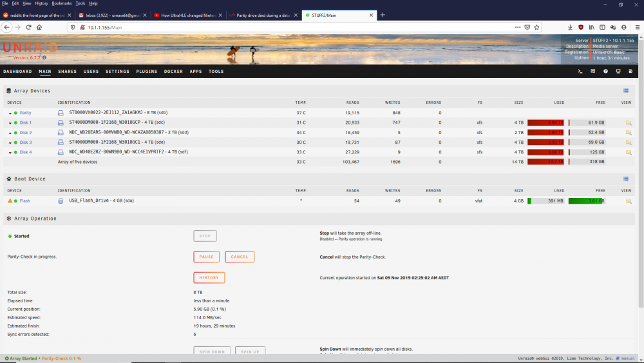This screenshot has height=363, width=644.
Task: Open the Dashboard tab
Action: (17, 72)
